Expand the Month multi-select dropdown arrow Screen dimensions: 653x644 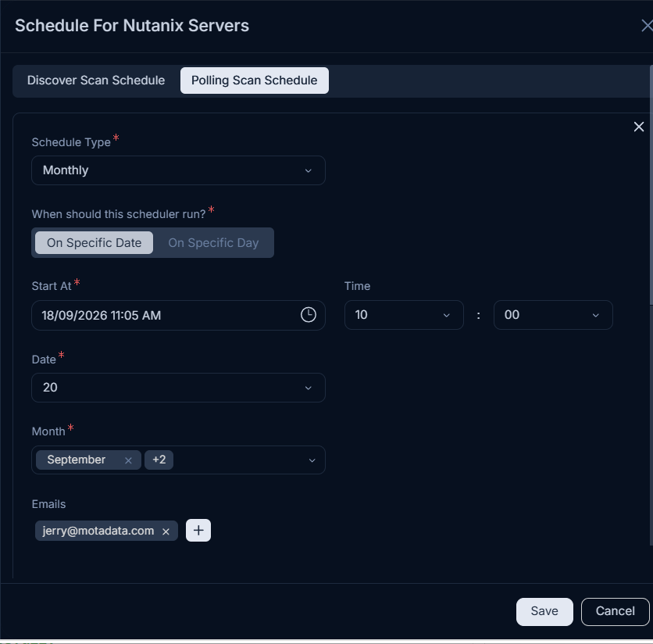[312, 460]
